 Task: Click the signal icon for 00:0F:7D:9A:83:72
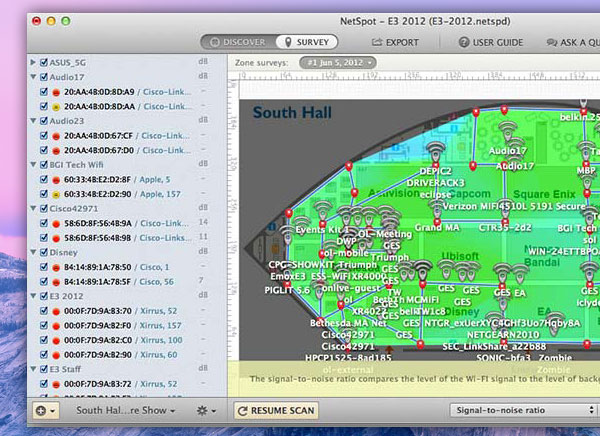(56, 384)
